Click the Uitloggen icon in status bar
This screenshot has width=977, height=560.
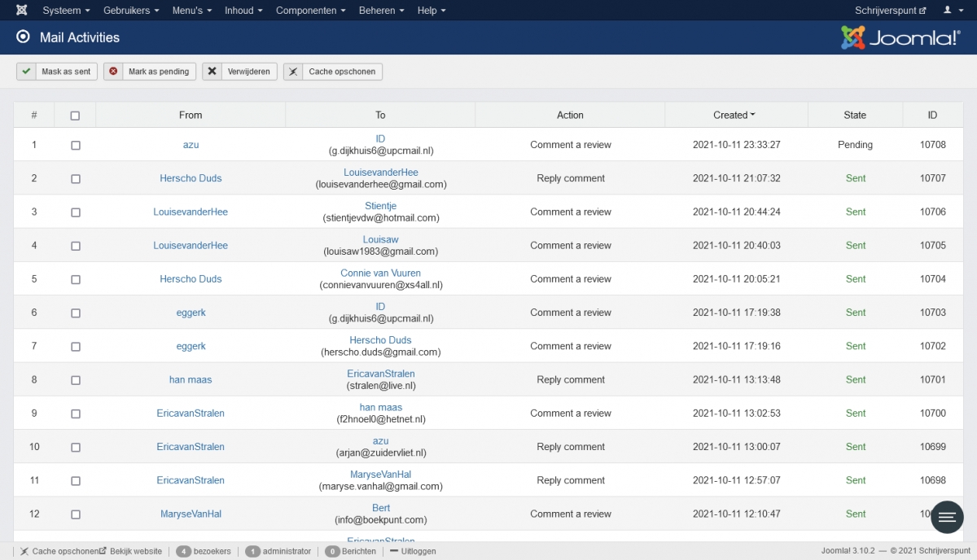394,551
